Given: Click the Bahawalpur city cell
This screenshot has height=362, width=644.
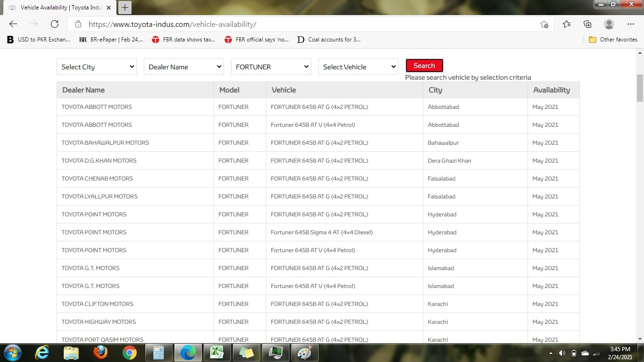Looking at the screenshot, I should [475, 143].
